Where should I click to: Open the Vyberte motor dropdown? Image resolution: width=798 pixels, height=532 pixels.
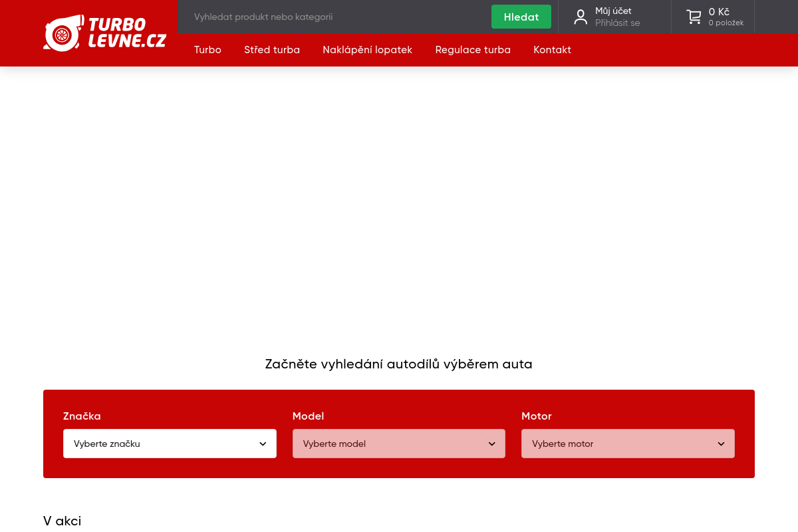click(x=628, y=444)
